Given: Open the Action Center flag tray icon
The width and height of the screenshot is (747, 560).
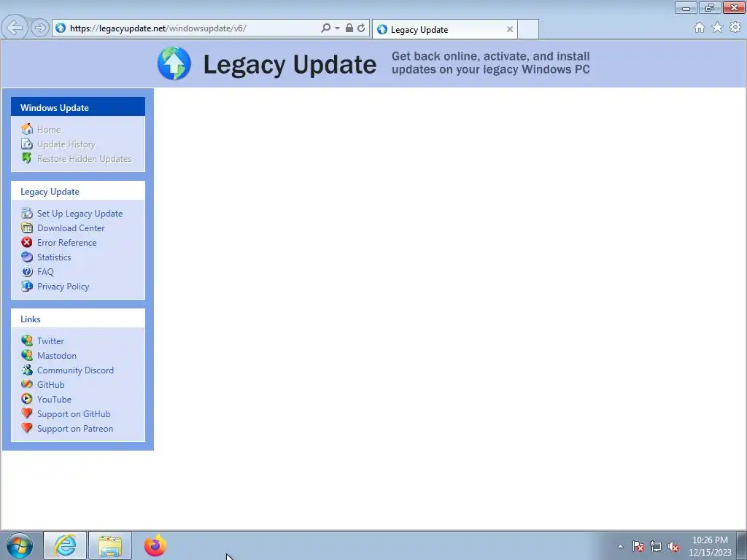Looking at the screenshot, I should pyautogui.click(x=638, y=546).
